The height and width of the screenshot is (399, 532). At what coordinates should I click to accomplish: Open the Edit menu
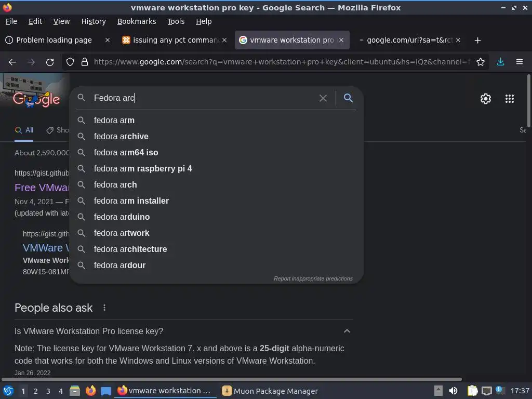coord(35,21)
